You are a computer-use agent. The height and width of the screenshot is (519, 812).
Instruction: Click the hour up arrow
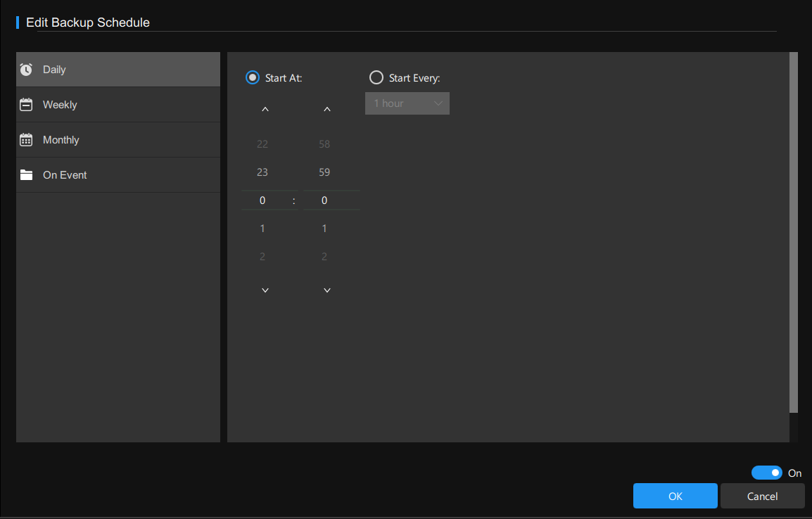click(265, 109)
